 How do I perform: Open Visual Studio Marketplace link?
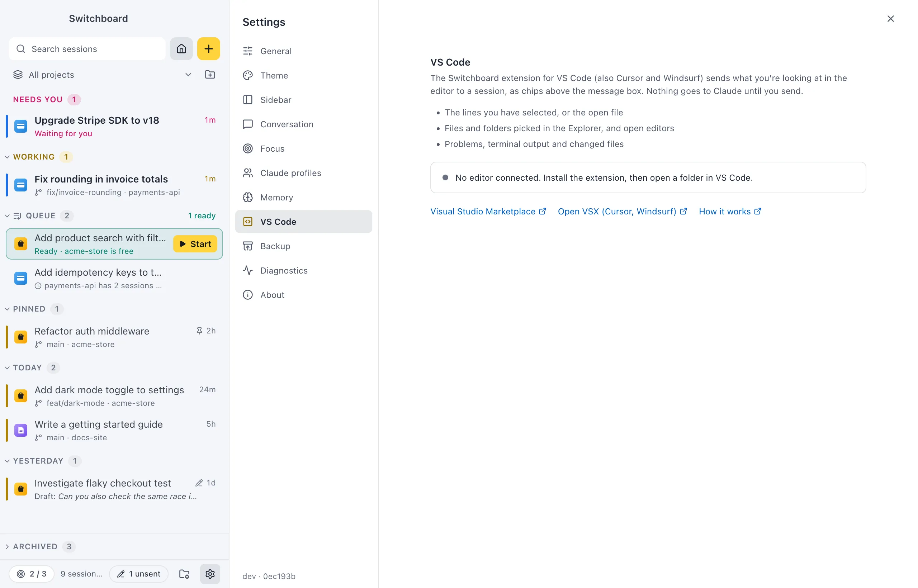click(x=488, y=212)
